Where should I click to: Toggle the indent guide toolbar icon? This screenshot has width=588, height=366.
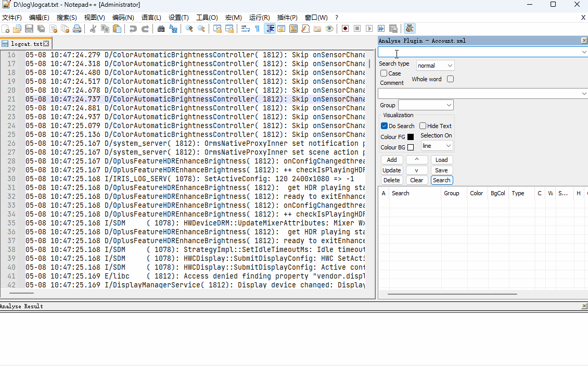[270, 29]
